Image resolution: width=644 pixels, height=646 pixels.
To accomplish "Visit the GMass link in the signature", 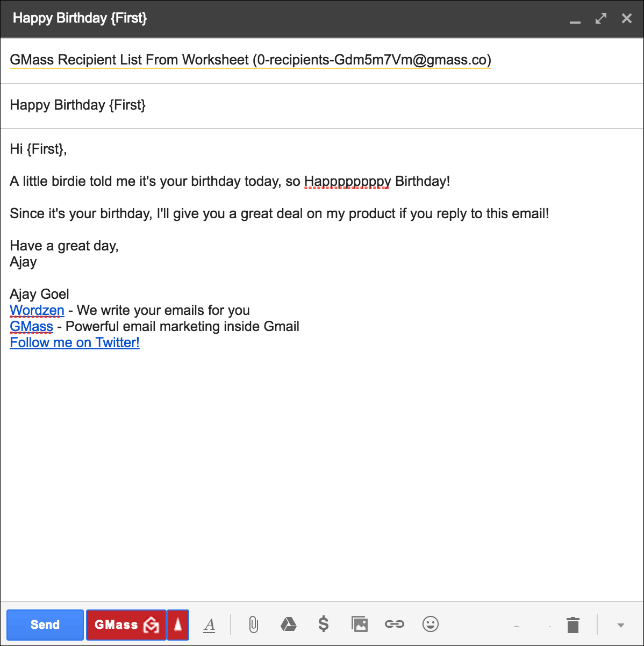I will point(31,326).
